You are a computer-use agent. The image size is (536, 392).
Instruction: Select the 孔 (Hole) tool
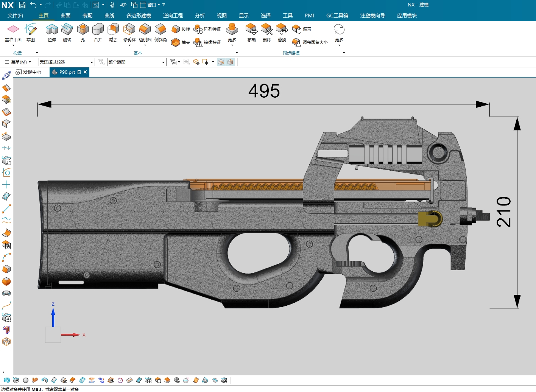tap(83, 33)
